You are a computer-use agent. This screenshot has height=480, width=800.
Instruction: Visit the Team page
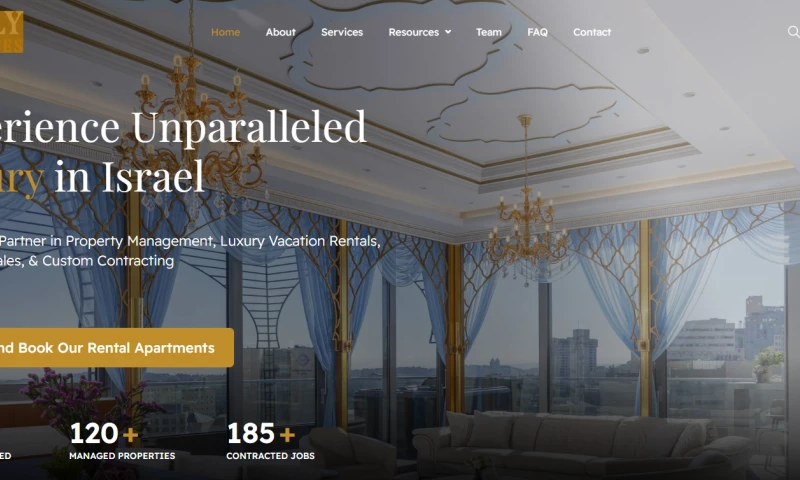click(x=489, y=32)
